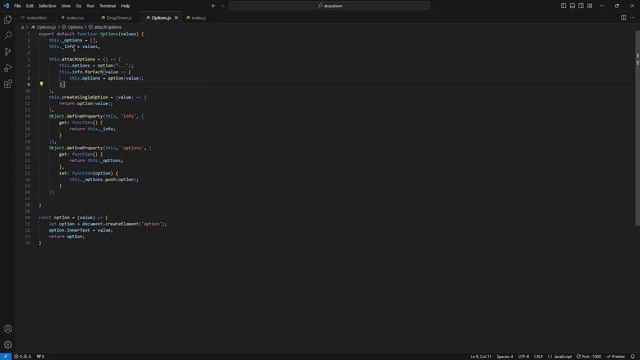The width and height of the screenshot is (640, 360).
Task: Open the Run menu
Action: 90,6
